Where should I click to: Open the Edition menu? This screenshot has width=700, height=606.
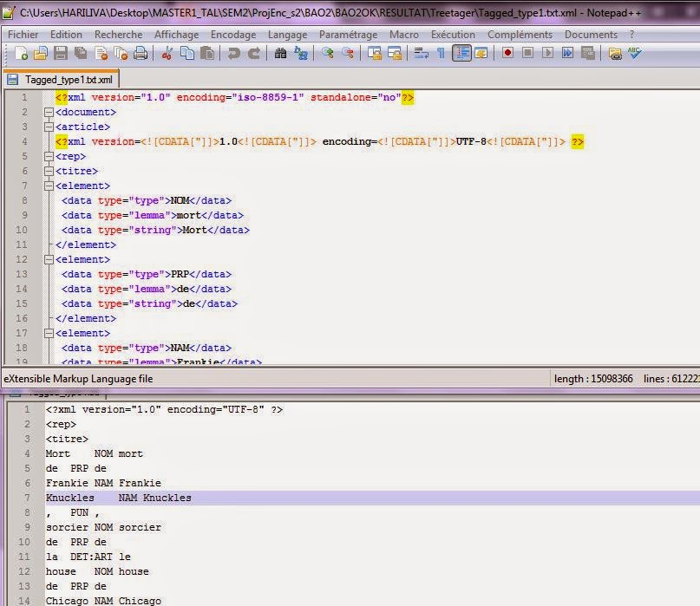pos(66,35)
